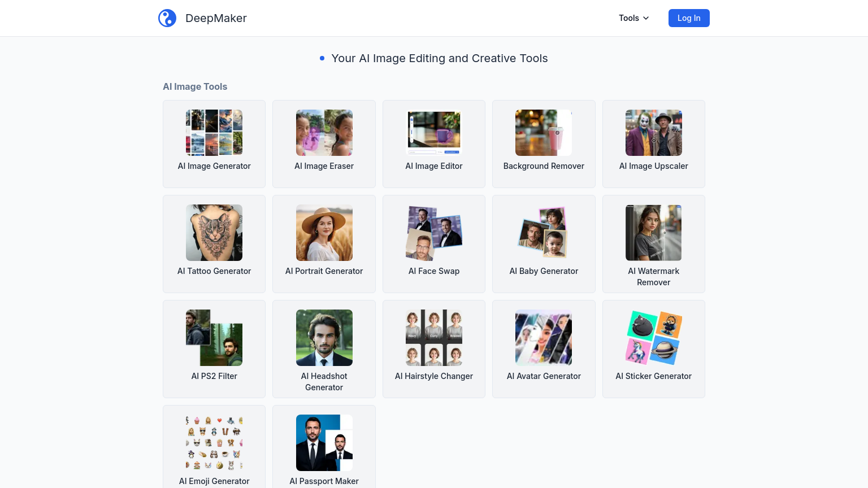Click the AI Baby Generator image

point(544,233)
